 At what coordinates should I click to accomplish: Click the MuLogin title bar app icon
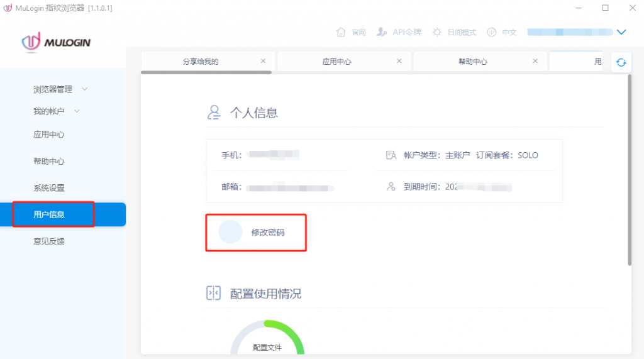tap(8, 8)
